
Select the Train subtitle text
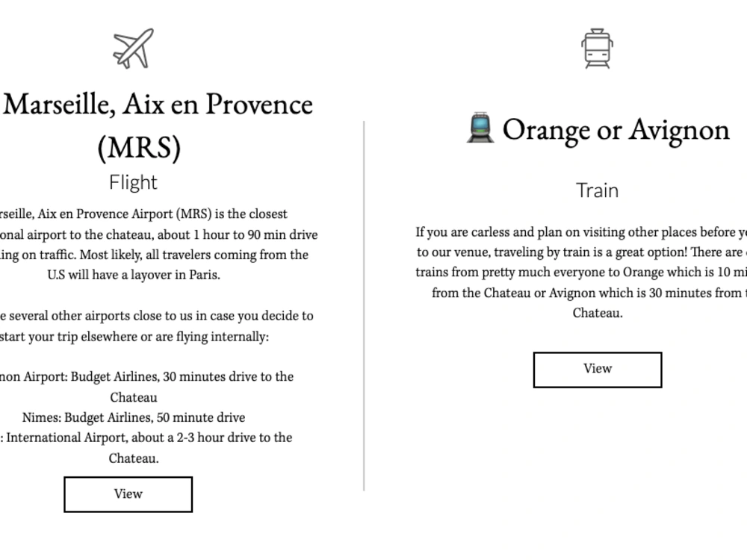(x=597, y=190)
